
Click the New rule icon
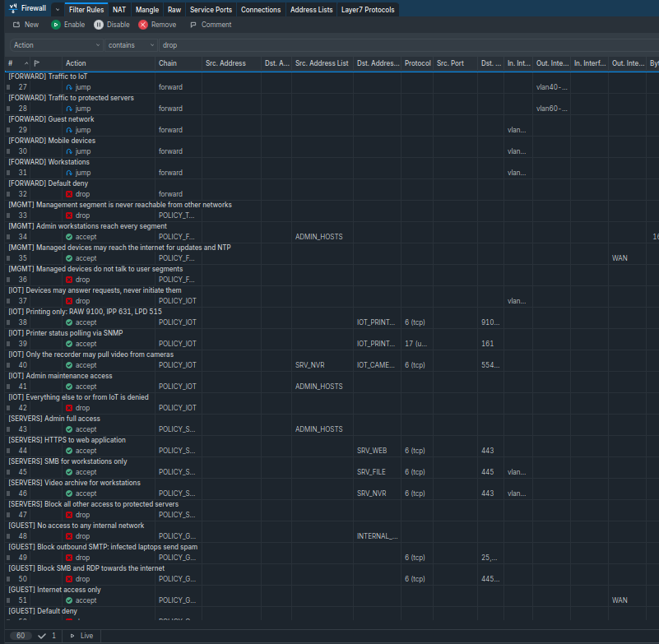(16, 25)
